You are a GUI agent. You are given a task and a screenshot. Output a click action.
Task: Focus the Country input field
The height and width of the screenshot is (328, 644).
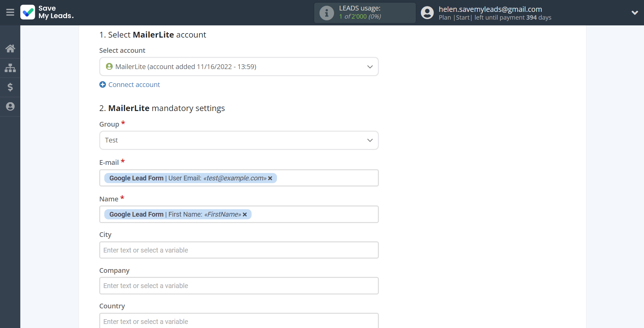point(239,321)
